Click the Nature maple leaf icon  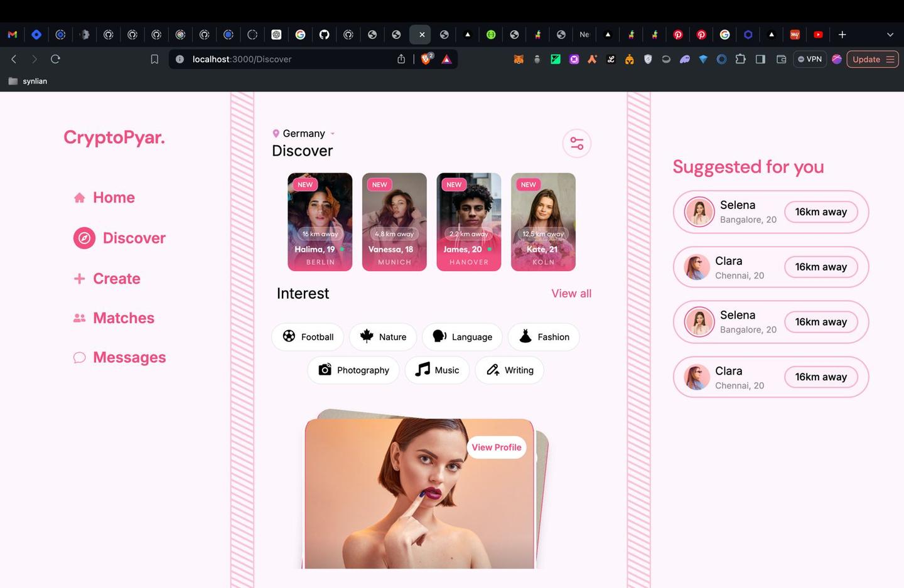click(x=367, y=336)
